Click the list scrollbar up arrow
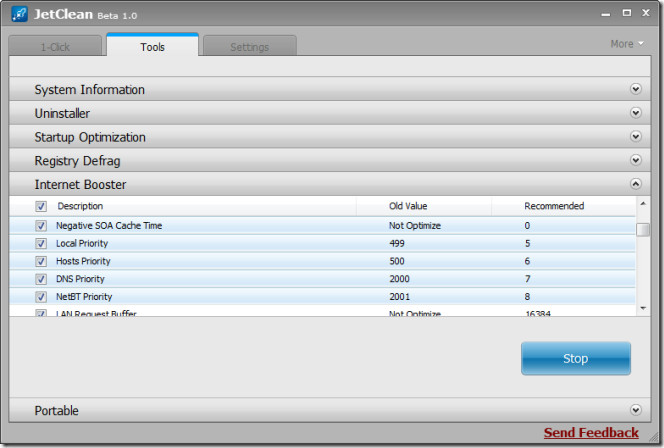This screenshot has width=664, height=448. (643, 204)
